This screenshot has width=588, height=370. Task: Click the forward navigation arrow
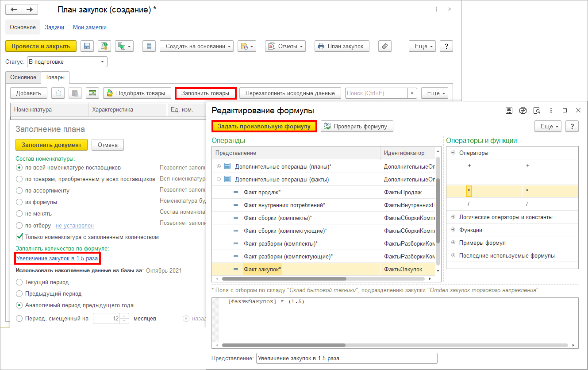tap(30, 9)
